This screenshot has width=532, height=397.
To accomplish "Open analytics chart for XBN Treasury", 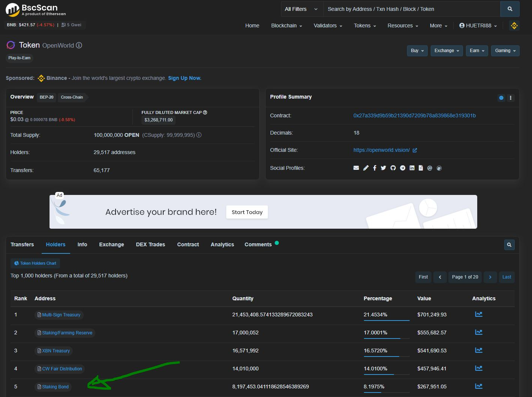I will tap(479, 350).
